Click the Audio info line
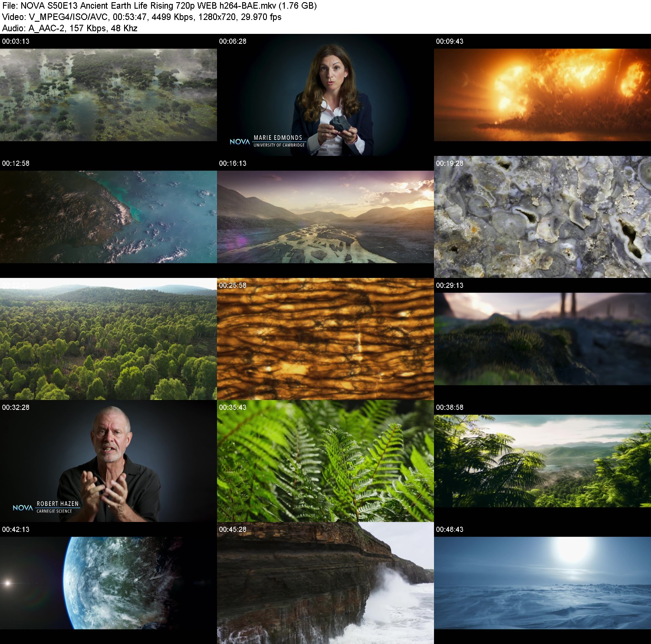 click(x=69, y=28)
